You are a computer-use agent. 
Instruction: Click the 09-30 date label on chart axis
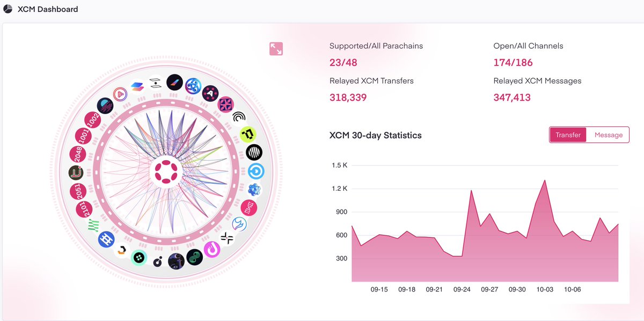tap(517, 289)
